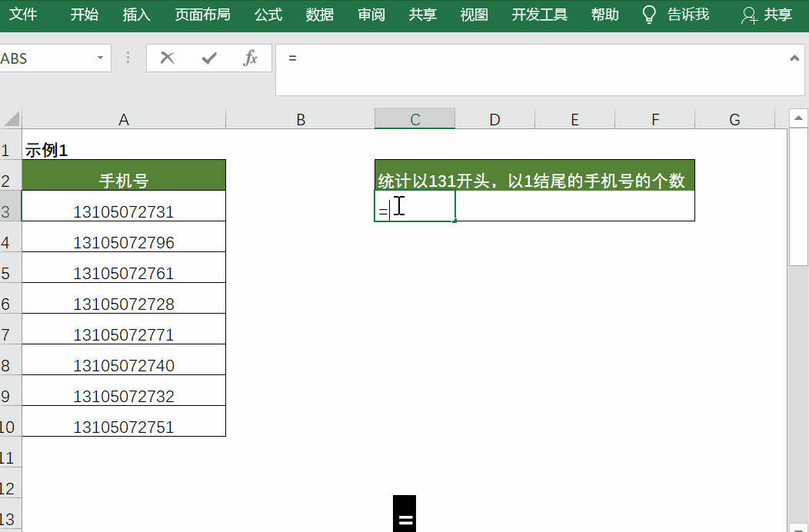Select column A header
This screenshot has height=532, width=809.
point(124,119)
